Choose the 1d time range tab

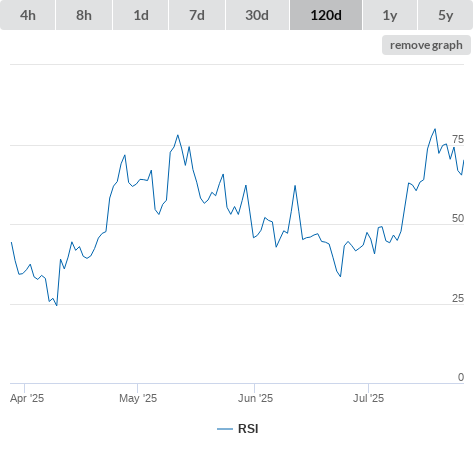click(x=141, y=15)
